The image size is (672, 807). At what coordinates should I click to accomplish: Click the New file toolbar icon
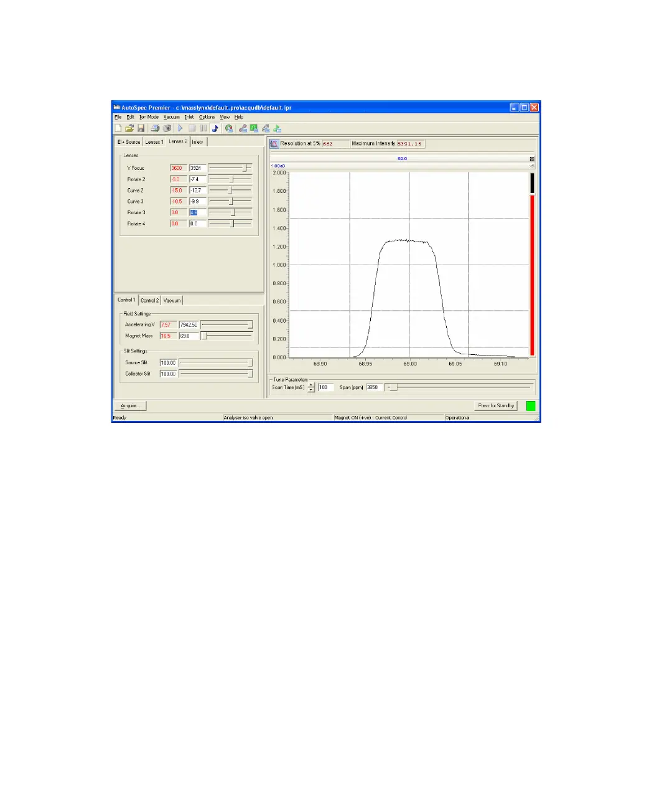pos(118,128)
